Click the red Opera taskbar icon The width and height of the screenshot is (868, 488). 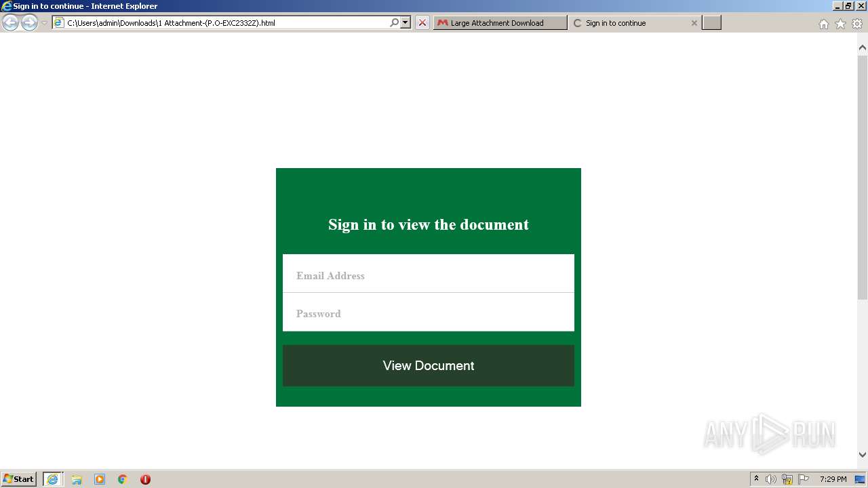pos(145,479)
